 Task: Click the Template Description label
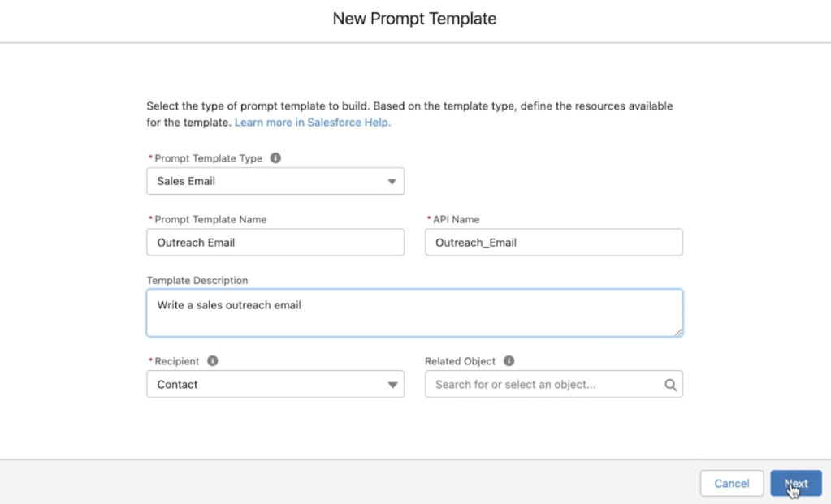[x=197, y=281]
